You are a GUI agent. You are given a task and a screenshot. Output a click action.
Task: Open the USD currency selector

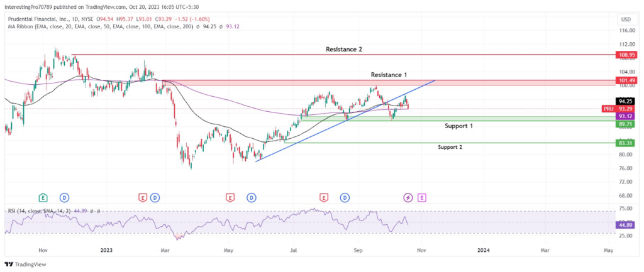click(x=626, y=19)
